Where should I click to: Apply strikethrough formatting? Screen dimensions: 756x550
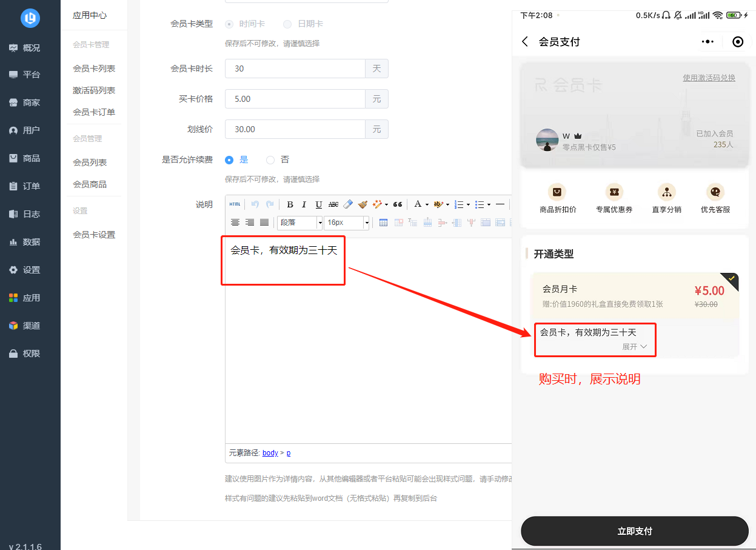pyautogui.click(x=333, y=204)
